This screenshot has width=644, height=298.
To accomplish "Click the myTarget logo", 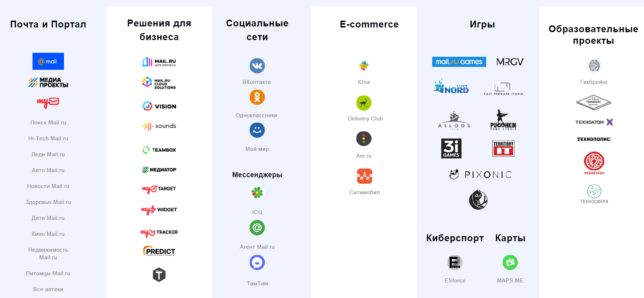I will [x=159, y=189].
